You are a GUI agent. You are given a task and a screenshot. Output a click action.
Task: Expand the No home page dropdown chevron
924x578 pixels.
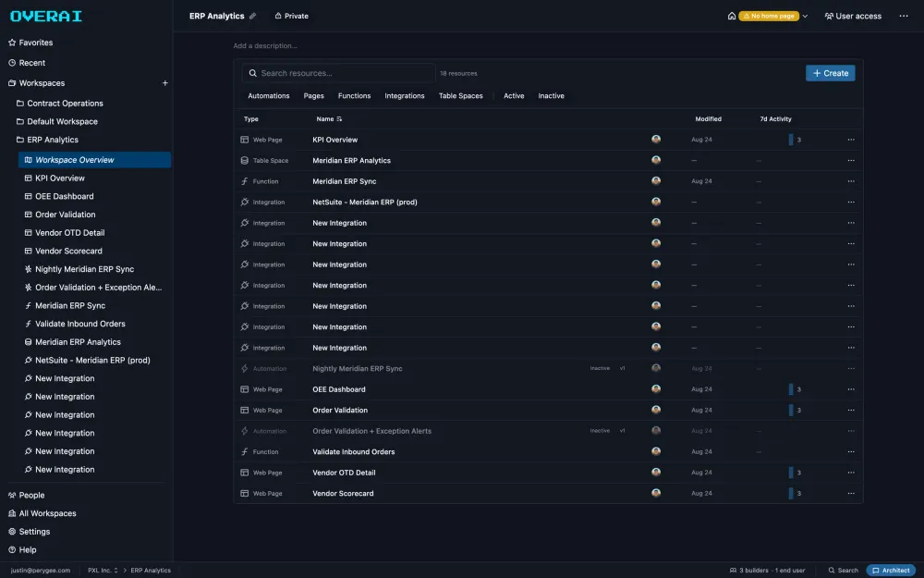pos(805,16)
